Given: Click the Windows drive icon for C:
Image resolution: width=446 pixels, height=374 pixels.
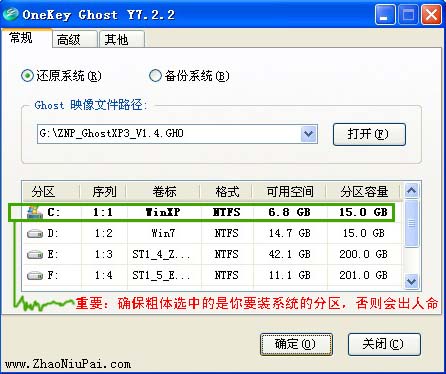Looking at the screenshot, I should click(x=35, y=212).
